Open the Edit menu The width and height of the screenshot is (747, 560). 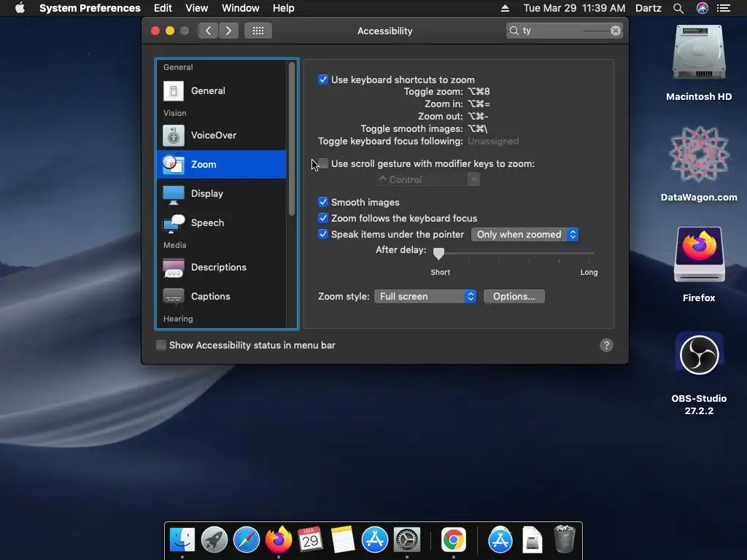[163, 8]
